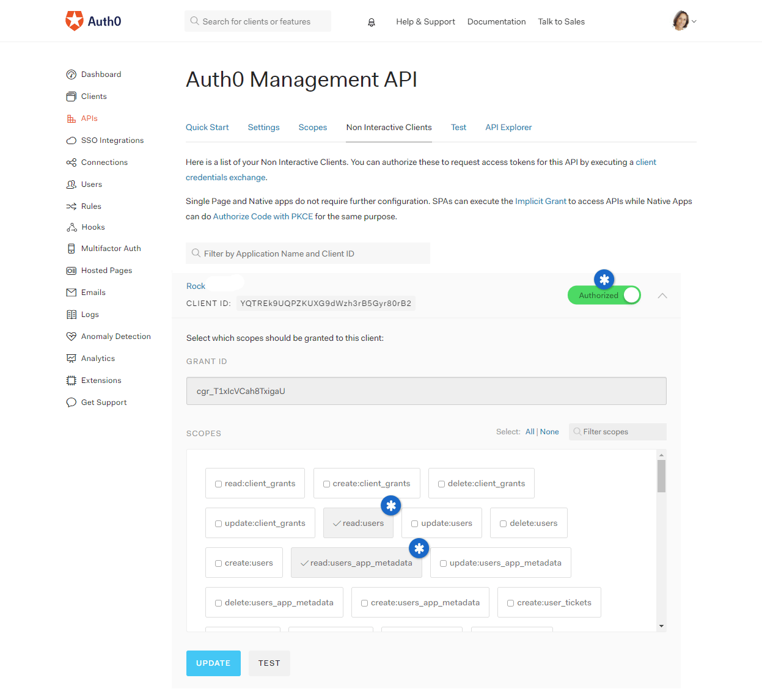Click the Client ID value
The width and height of the screenshot is (762, 700).
click(x=326, y=304)
